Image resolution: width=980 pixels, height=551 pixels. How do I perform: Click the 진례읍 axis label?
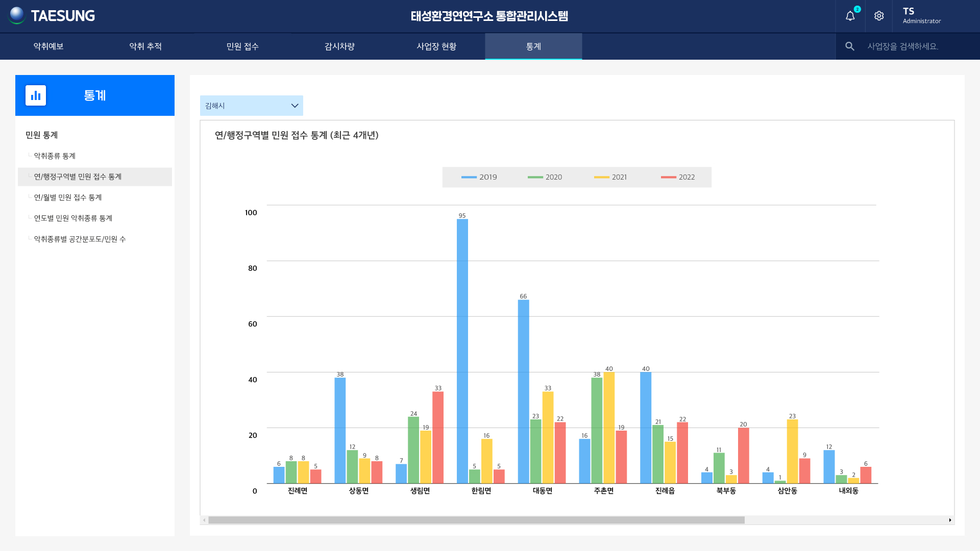[665, 491]
